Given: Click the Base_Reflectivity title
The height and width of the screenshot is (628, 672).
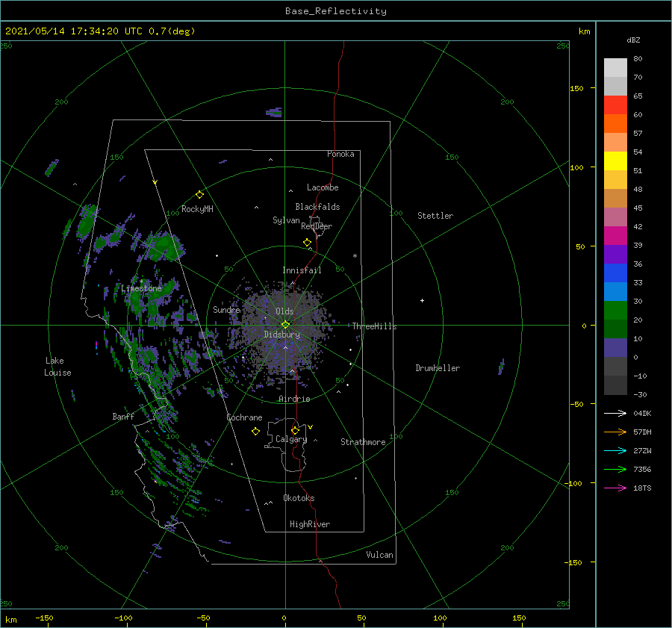Looking at the screenshot, I should click(336, 11).
